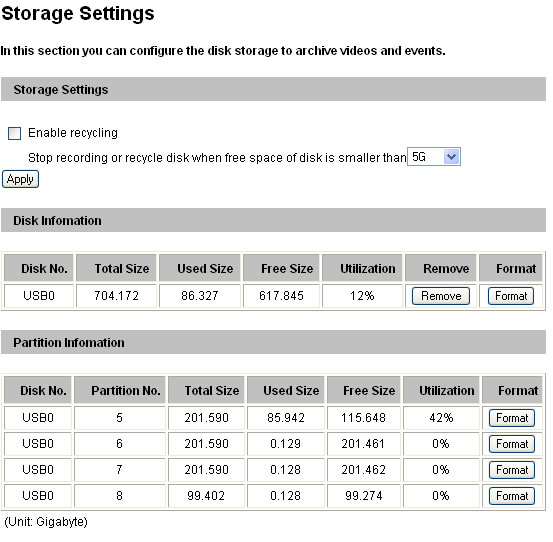Enable the recycling checkbox
This screenshot has height=542, width=553.
click(x=14, y=134)
